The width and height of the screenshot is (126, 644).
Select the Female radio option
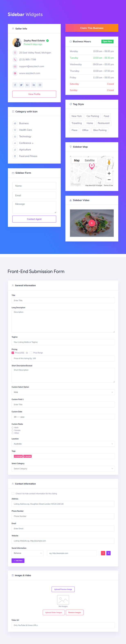tap(12, 430)
